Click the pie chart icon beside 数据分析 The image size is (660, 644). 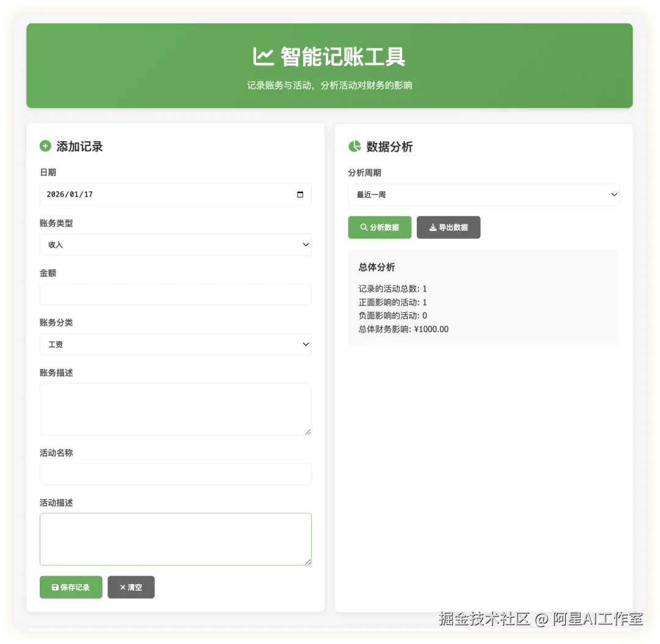354,146
